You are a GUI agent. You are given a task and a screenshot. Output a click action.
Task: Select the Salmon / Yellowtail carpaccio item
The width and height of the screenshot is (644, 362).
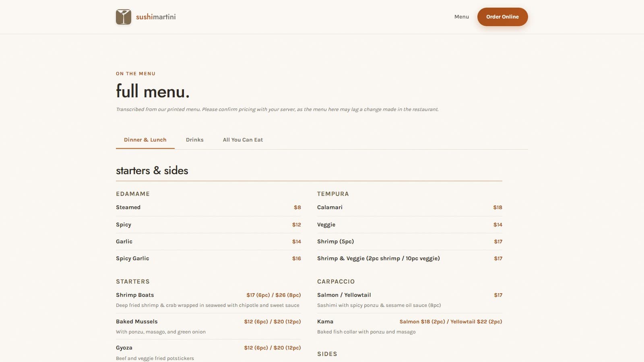[344, 295]
